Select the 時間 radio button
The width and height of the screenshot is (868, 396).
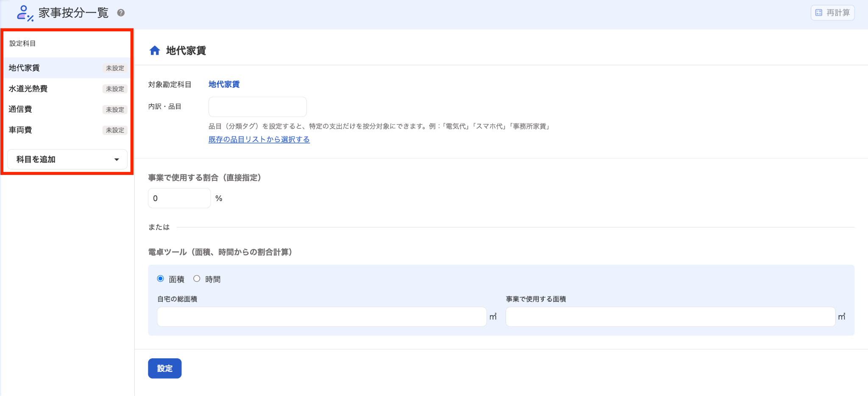pos(197,279)
